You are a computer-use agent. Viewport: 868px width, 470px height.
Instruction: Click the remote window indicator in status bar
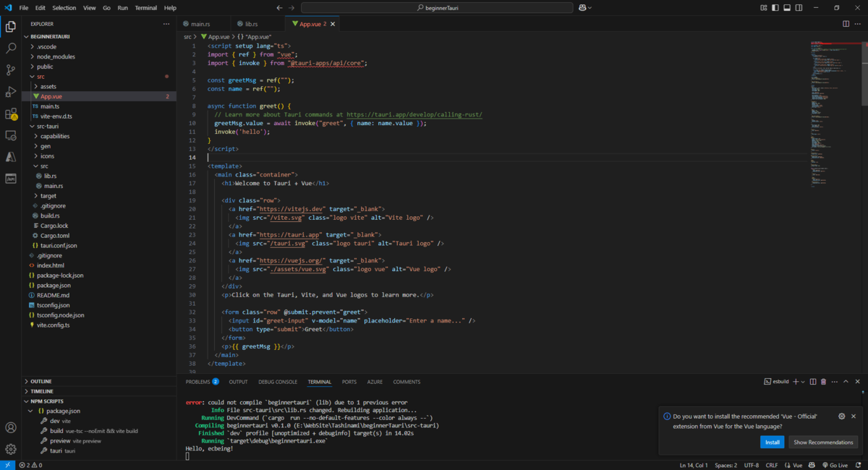(7, 465)
